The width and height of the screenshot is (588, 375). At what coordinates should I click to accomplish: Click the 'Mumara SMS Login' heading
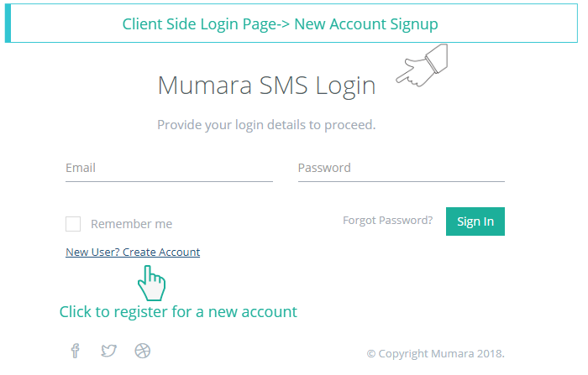tap(266, 86)
